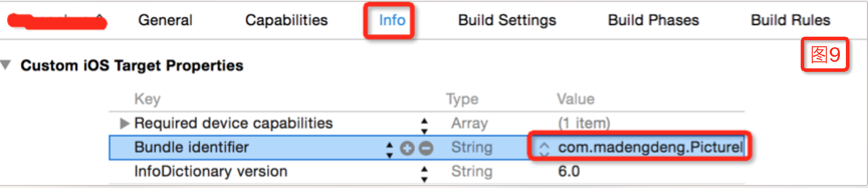Switch to the General tab
This screenshot has height=188, width=868.
pos(165,20)
